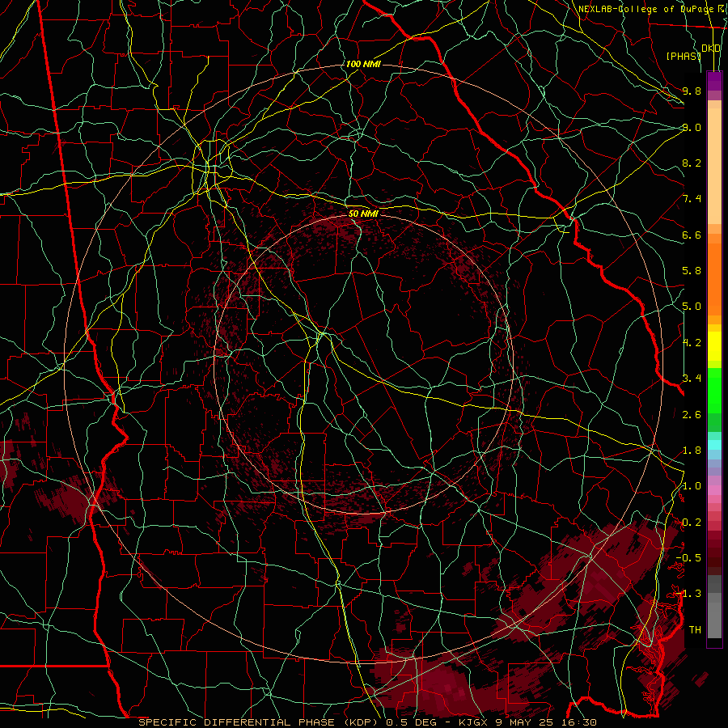
Task: Click the peach band of the color bar
Action: click(714, 166)
